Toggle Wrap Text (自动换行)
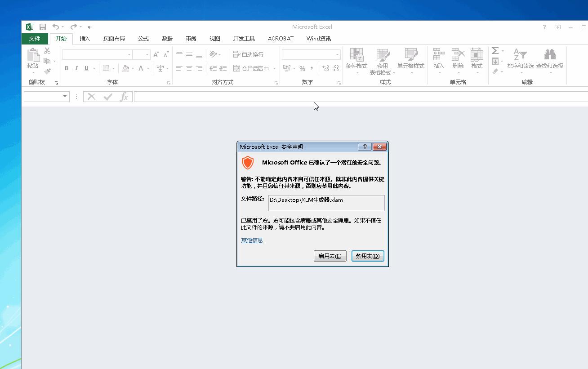This screenshot has width=588, height=369. [x=249, y=54]
